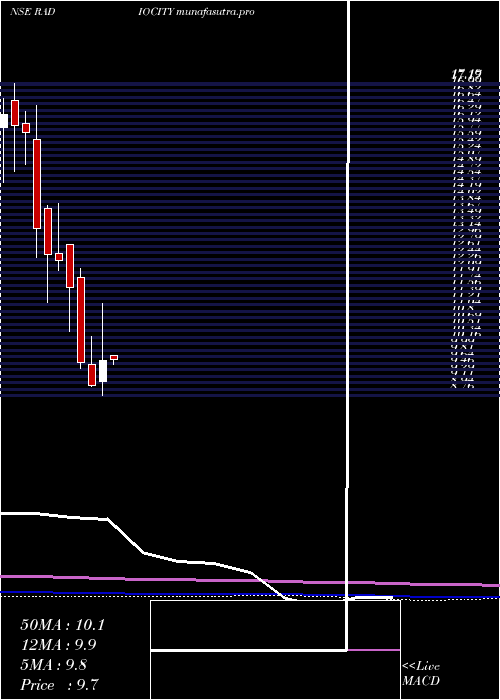Click the second red candlestick from left

pos(26,128)
